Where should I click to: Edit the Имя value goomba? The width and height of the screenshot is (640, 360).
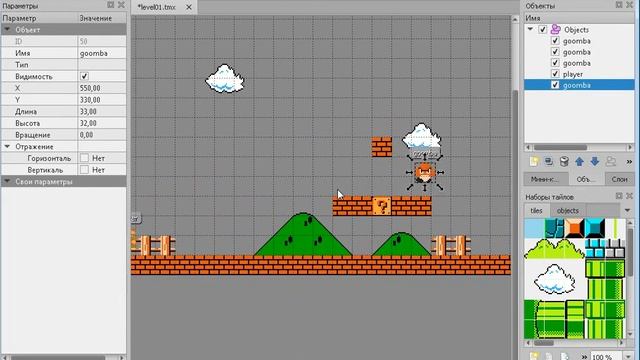pyautogui.click(x=102, y=53)
